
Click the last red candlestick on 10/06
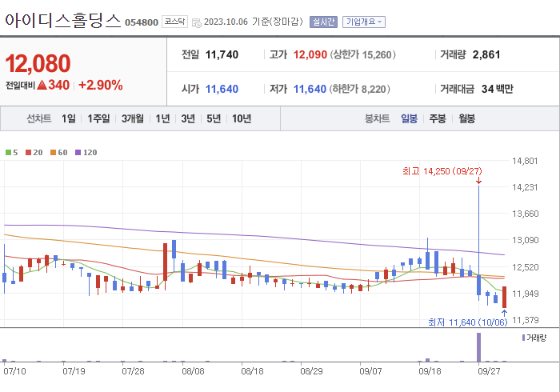tap(504, 297)
